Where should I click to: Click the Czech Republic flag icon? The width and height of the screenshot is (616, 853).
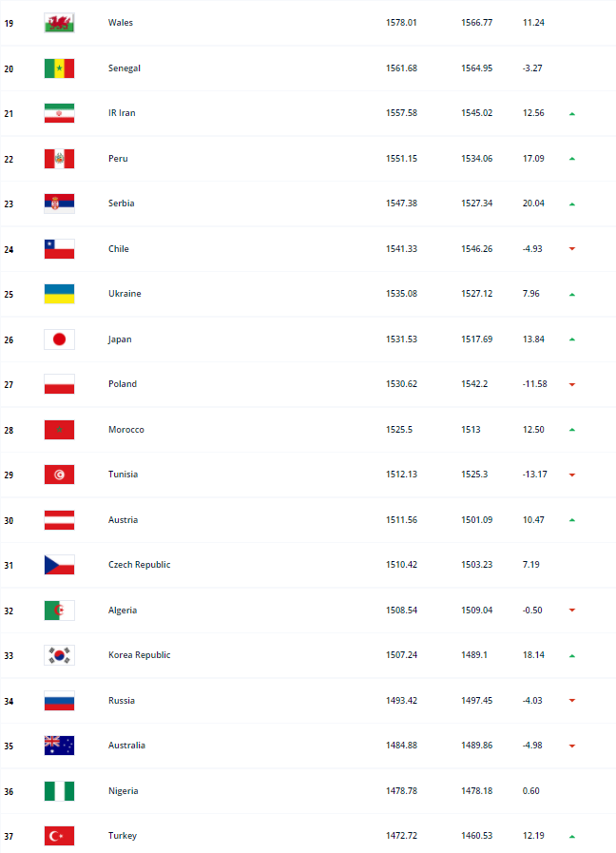(x=59, y=565)
